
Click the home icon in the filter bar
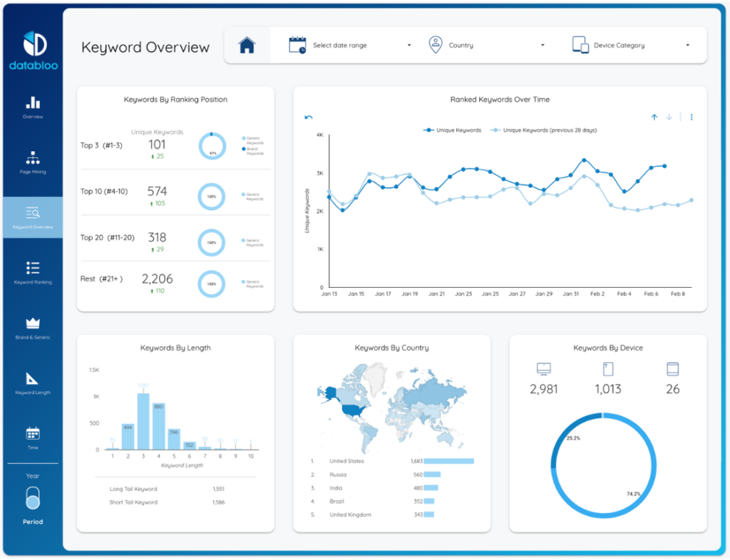[x=247, y=44]
